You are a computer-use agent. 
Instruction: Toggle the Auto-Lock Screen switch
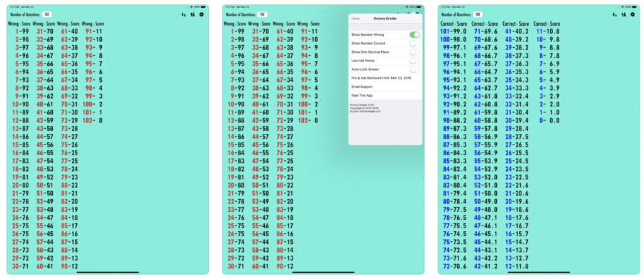(x=414, y=69)
